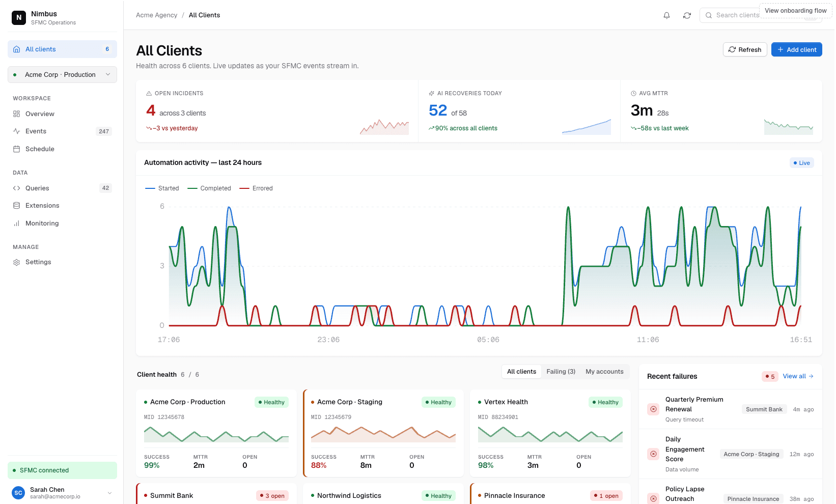
Task: Click the refresh icon inside Refresh button
Action: point(732,49)
